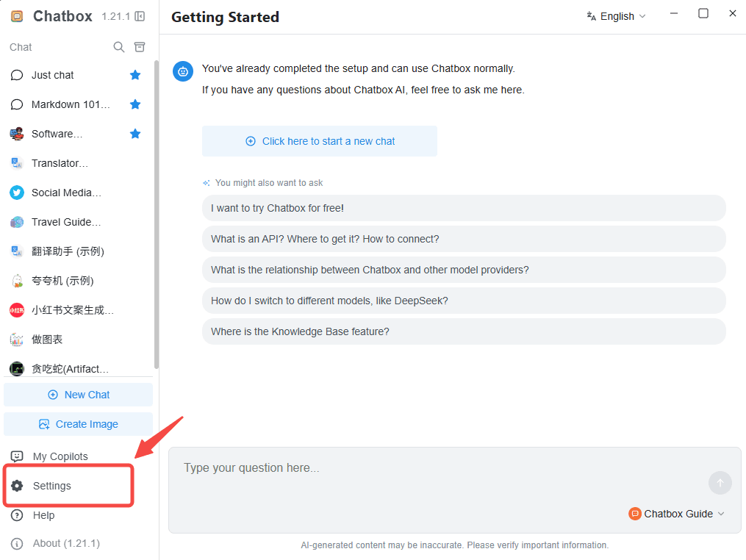Ask about relationship with other model providers
Screen dimensions: 746x560
pyautogui.click(x=464, y=270)
